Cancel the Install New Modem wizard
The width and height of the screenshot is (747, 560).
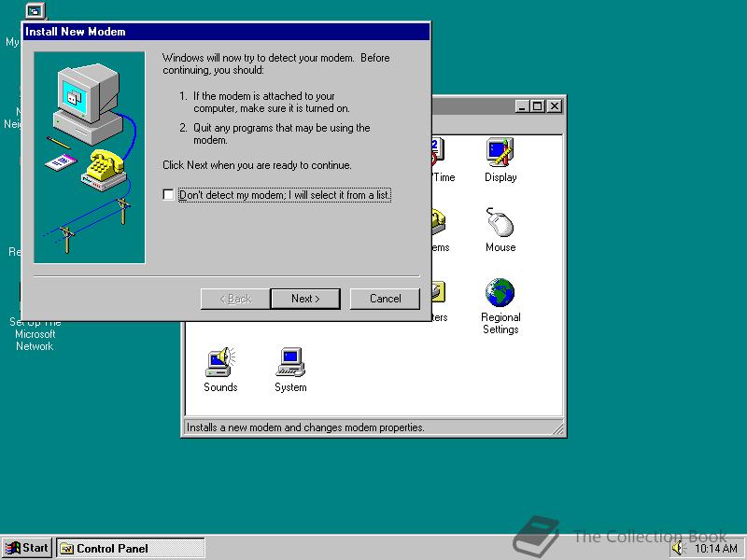385,299
